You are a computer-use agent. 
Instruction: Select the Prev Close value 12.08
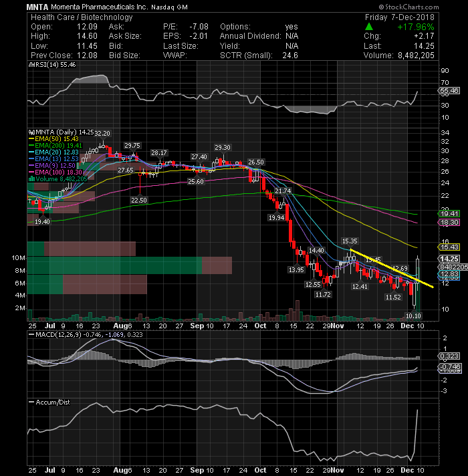87,55
